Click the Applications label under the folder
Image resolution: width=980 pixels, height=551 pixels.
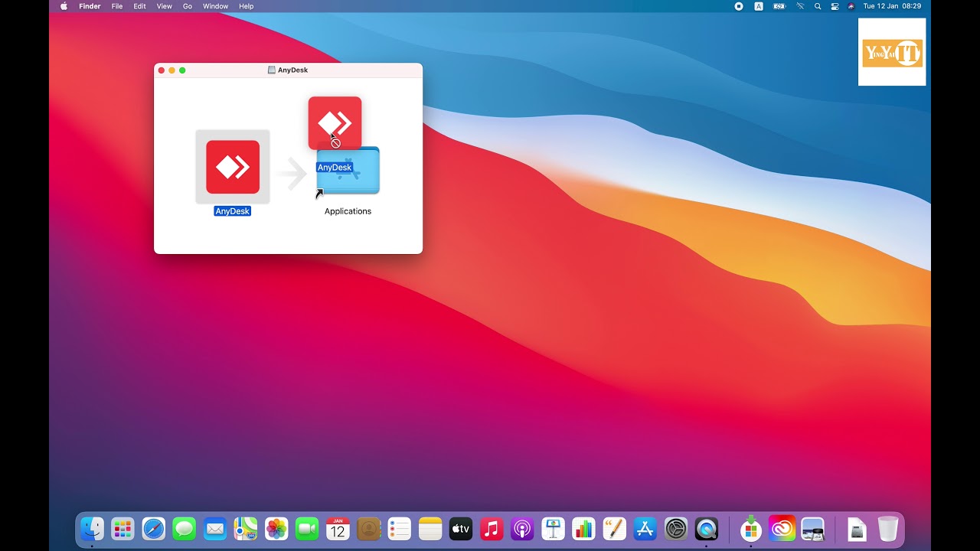(x=348, y=211)
